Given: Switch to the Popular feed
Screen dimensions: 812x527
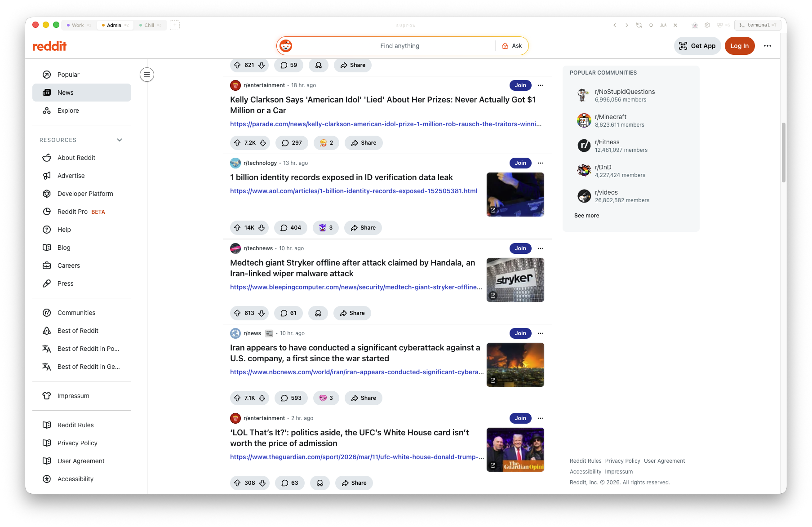Looking at the screenshot, I should point(68,75).
